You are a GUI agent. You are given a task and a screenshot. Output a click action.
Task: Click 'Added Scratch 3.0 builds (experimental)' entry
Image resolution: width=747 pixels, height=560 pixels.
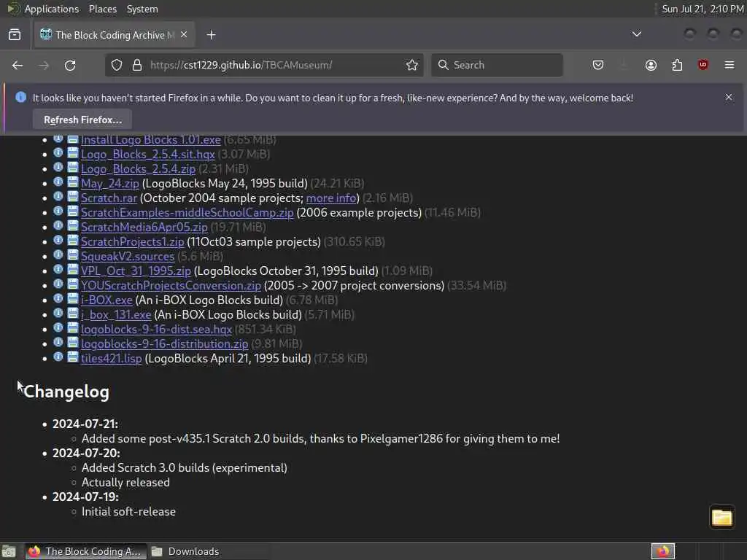[185, 467]
